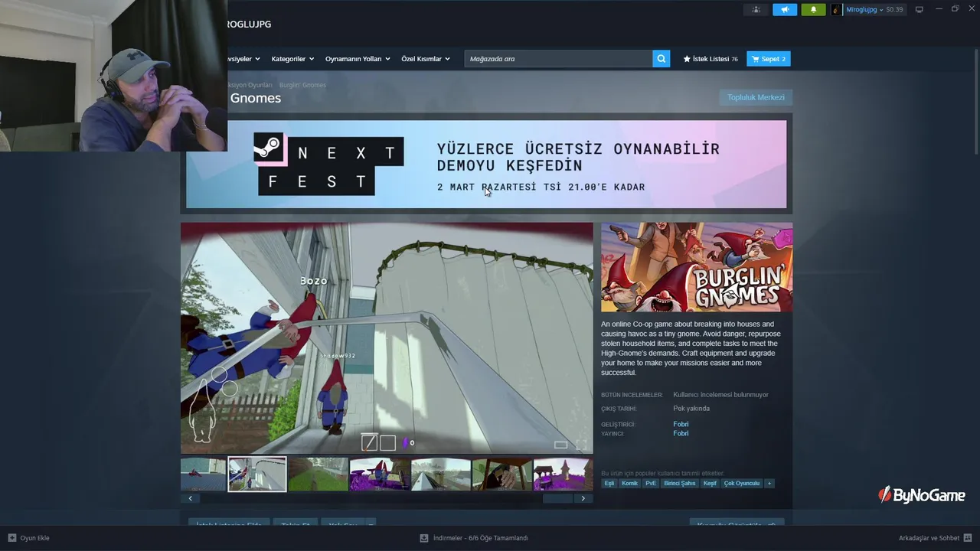Click the Steam logo in Next Fest banner
This screenshot has height=551, width=980.
pyautogui.click(x=267, y=147)
